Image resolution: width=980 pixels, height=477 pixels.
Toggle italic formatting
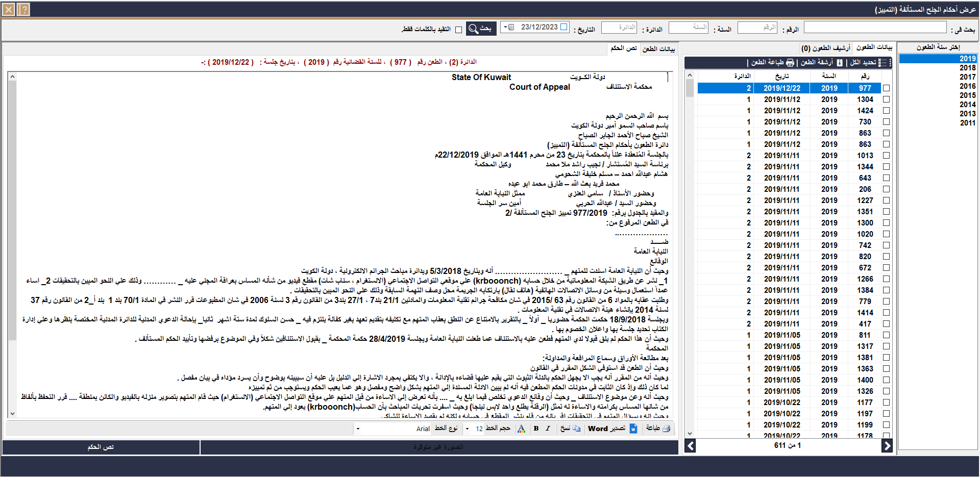548,429
